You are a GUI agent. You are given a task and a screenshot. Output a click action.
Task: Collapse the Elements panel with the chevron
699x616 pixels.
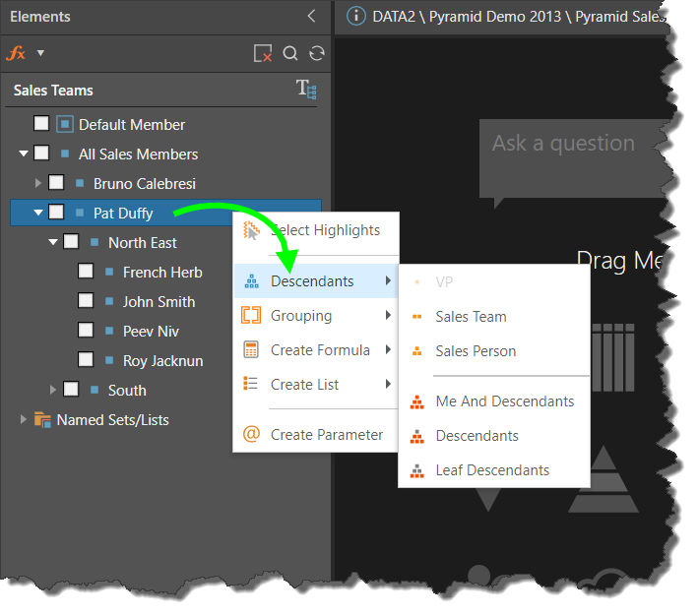[x=312, y=17]
